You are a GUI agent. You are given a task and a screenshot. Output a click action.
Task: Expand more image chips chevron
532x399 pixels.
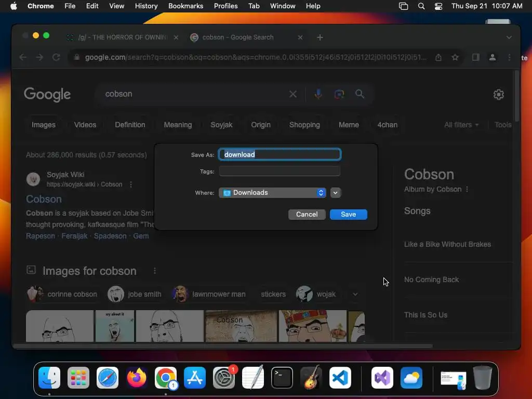click(355, 294)
